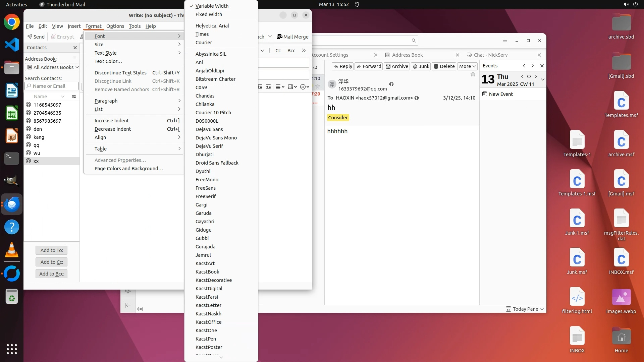This screenshot has height=362, width=644.
Task: Select the Fixed Width font option
Action: click(x=209, y=14)
